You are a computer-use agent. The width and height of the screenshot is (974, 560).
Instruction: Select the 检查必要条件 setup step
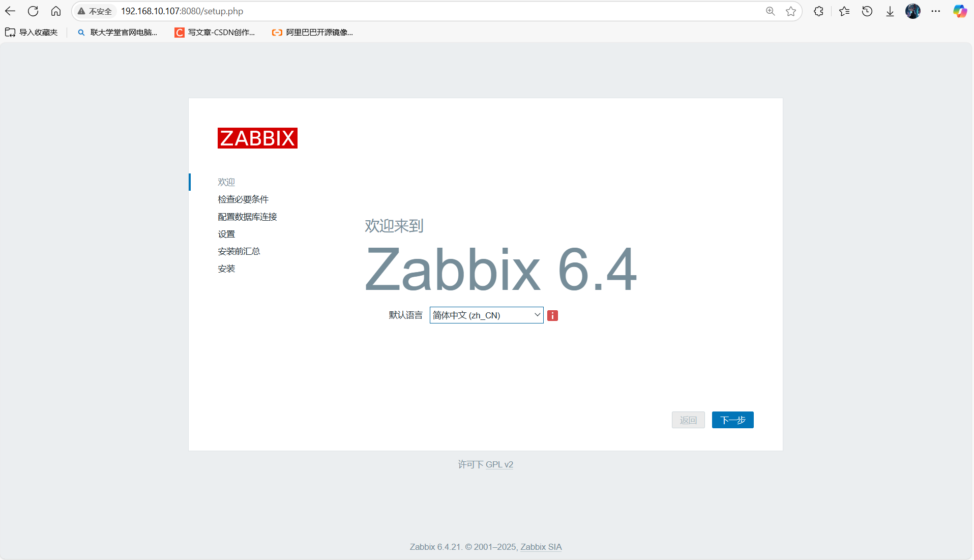(243, 199)
